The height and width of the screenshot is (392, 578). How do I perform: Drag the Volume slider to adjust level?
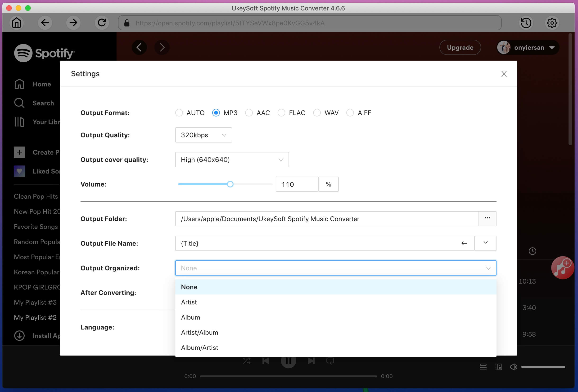pos(230,184)
